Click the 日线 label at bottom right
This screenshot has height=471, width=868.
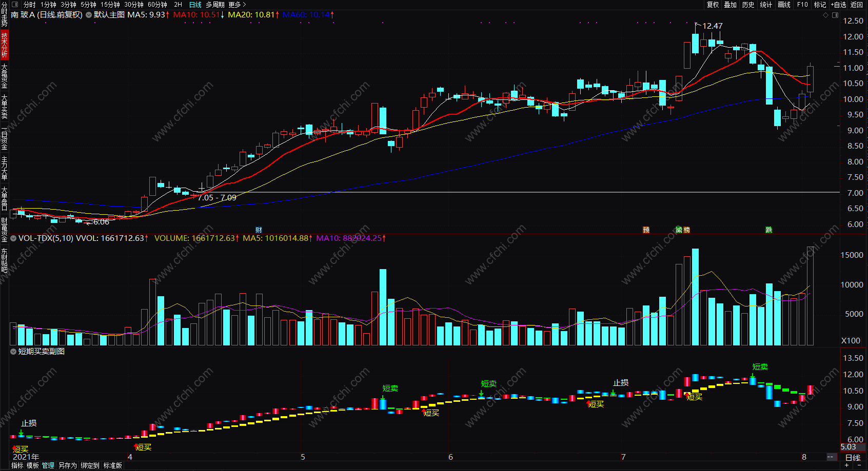coord(853,458)
